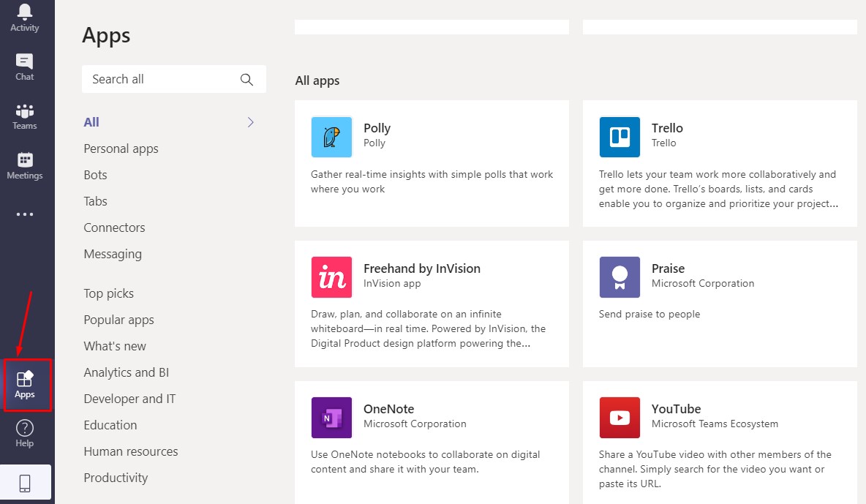The width and height of the screenshot is (866, 504).
Task: Click the mobile phone download icon
Action: (25, 483)
